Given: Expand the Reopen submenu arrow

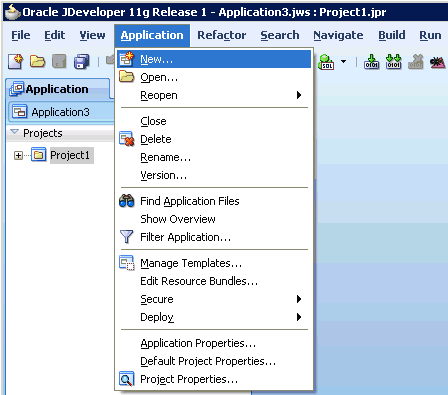Looking at the screenshot, I should pyautogui.click(x=299, y=95).
